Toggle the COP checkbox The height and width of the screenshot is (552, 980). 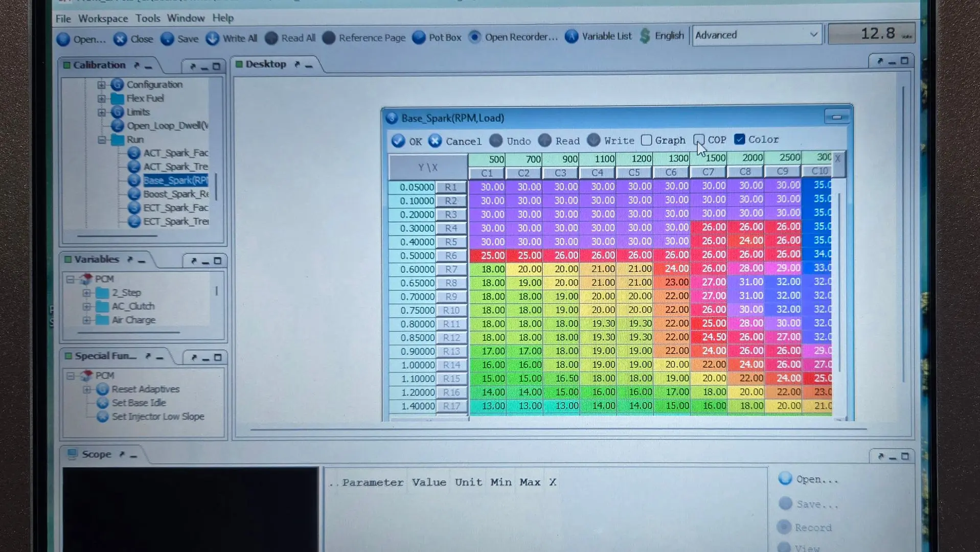click(699, 140)
